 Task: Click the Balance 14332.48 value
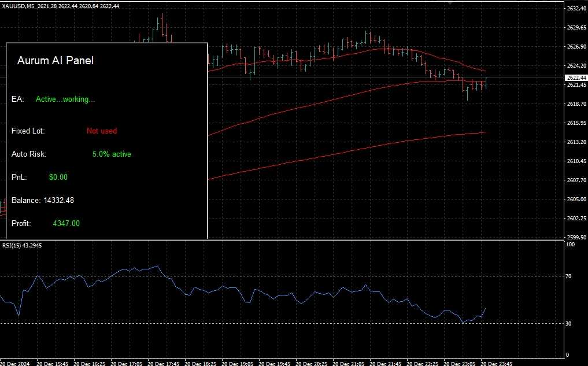tap(58, 201)
